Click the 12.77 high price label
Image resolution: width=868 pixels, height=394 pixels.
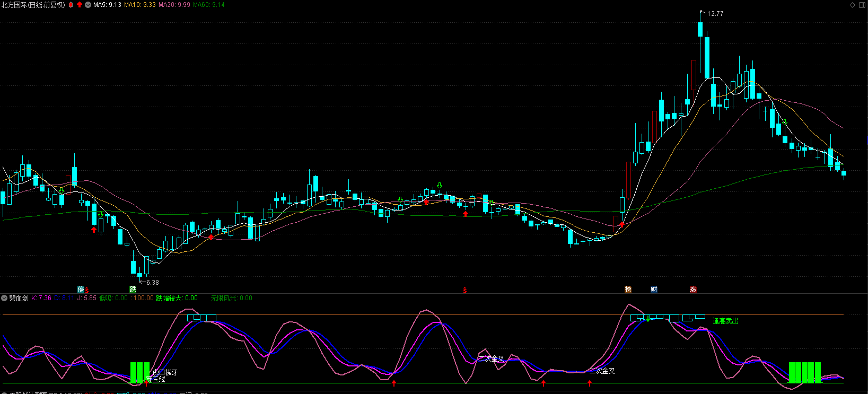[x=715, y=14]
